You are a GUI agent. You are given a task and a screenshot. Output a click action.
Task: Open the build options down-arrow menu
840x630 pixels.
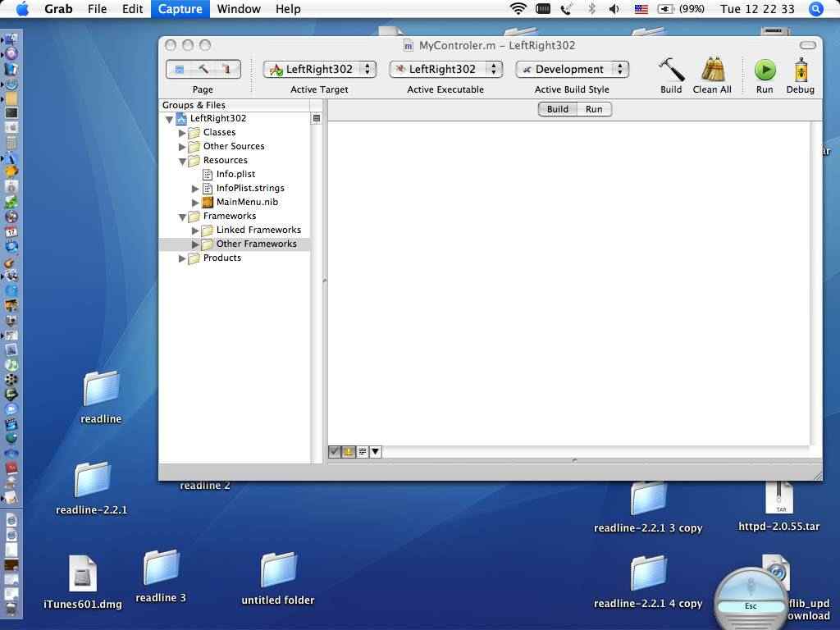click(376, 452)
